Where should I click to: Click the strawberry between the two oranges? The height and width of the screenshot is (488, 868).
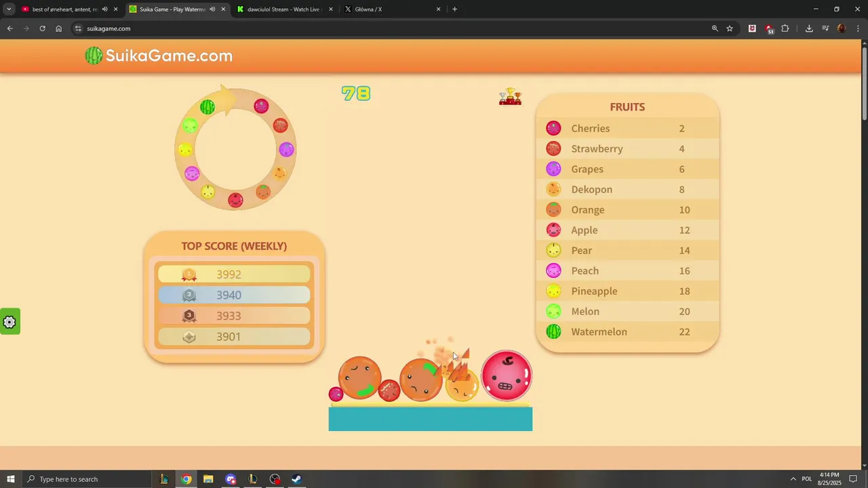pos(389,390)
